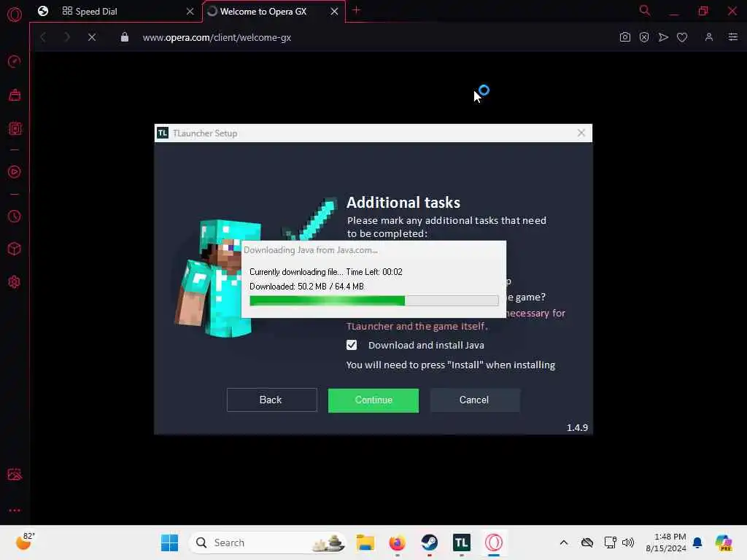Click Continue in TLauncher Setup

[x=373, y=400]
